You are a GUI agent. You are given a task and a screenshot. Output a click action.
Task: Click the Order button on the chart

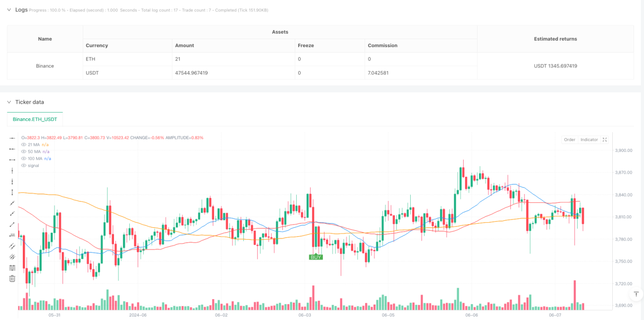click(570, 139)
